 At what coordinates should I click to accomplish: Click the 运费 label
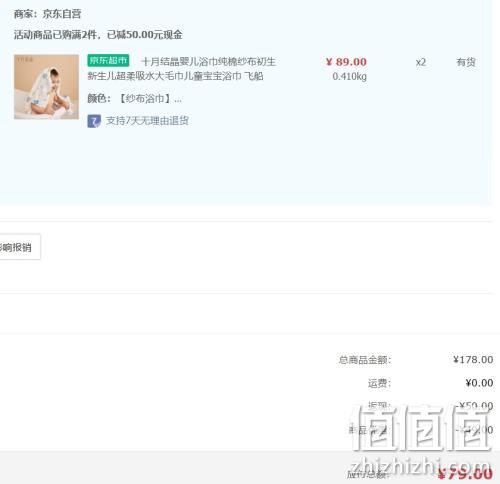pyautogui.click(x=379, y=383)
